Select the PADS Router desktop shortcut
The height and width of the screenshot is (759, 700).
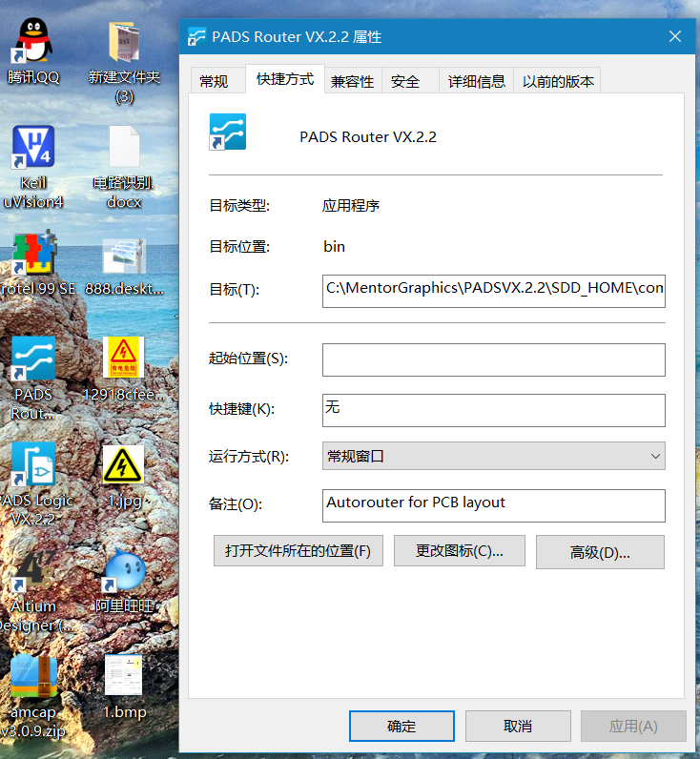pos(33,360)
